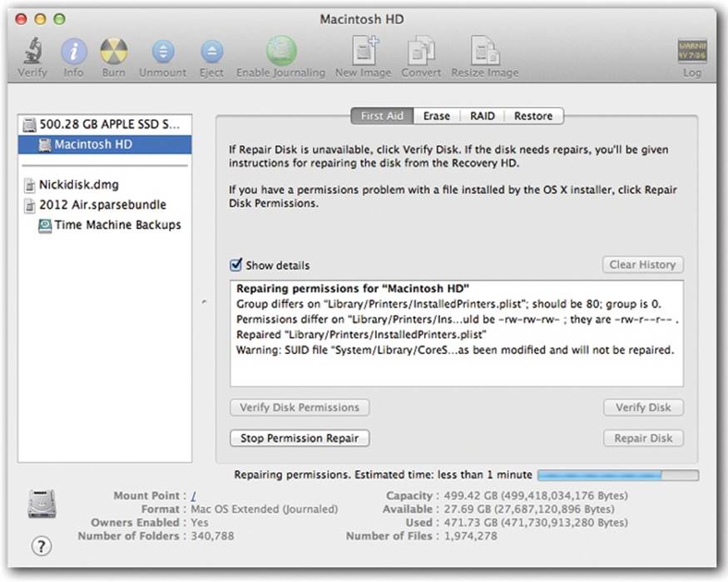Click the Time Machine Backups volume icon
Image resolution: width=728 pixels, height=582 pixels.
pos(45,226)
